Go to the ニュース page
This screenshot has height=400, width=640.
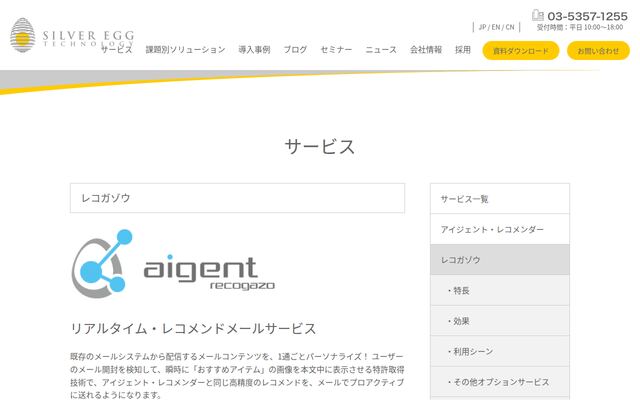point(381,49)
